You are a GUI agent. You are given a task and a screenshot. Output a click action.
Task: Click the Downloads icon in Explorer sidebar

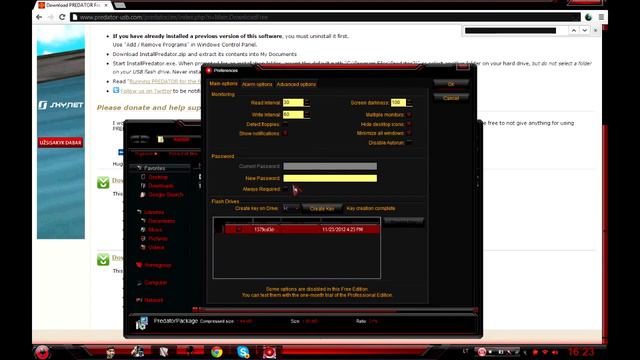pos(143,186)
